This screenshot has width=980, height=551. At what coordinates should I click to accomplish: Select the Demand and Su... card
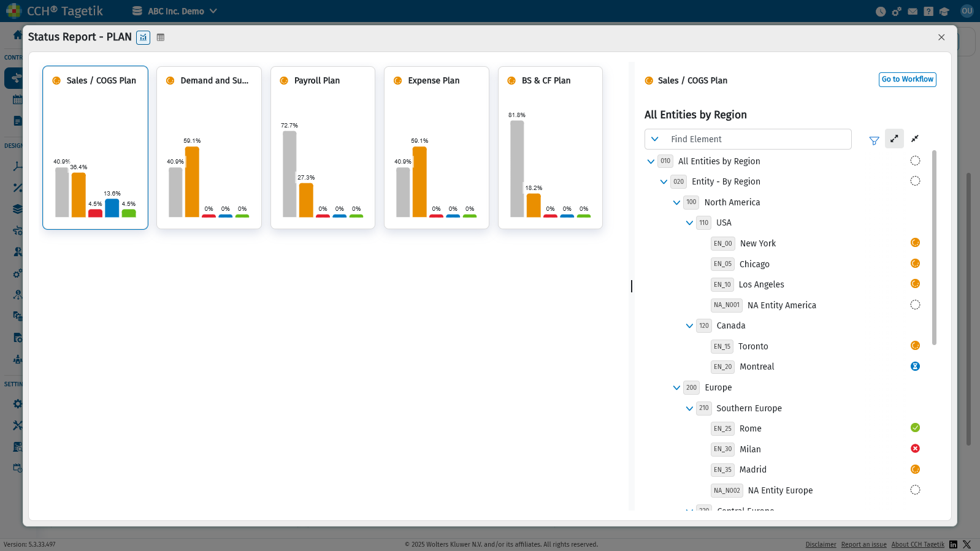point(209,148)
